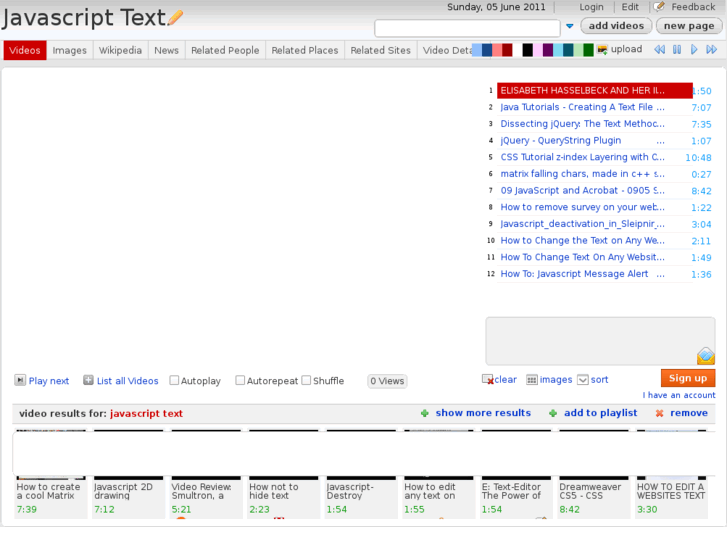The image size is (727, 545).
Task: Open the How not to hide text thumbnail
Action: [x=283, y=473]
